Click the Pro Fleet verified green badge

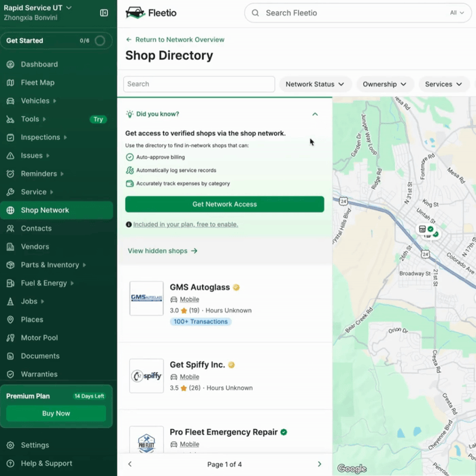pyautogui.click(x=284, y=432)
